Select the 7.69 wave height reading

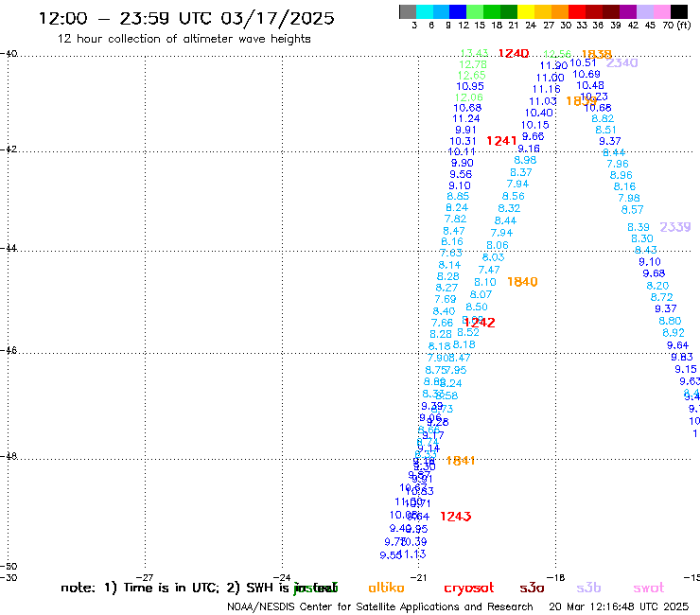point(446,299)
